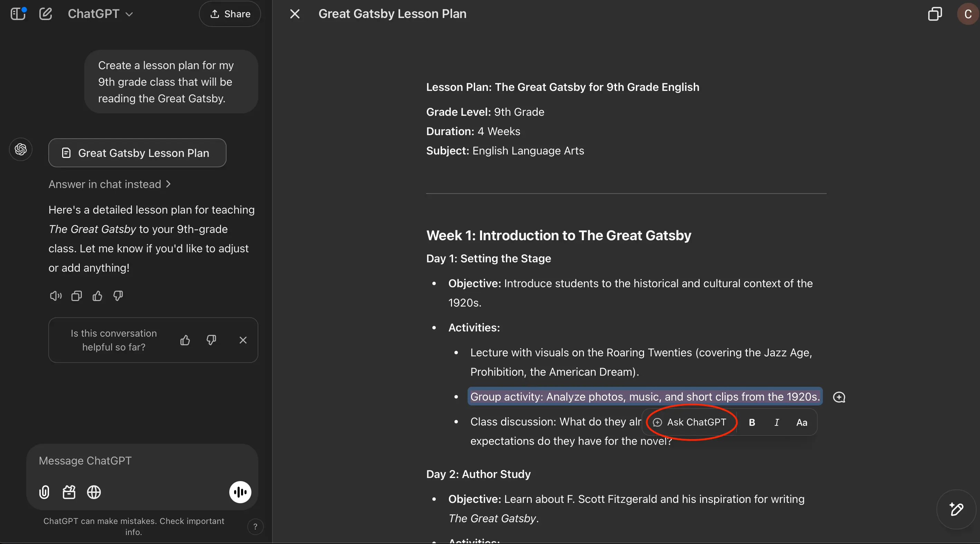This screenshot has width=980, height=544.
Task: Click the attach file paperclip icon
Action: [44, 492]
